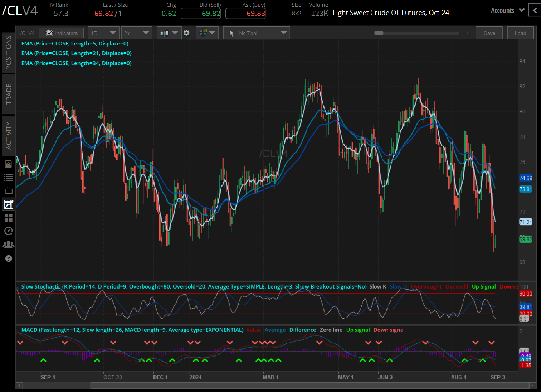Open the No Tool drawing tools dropdown
The width and height of the screenshot is (541, 392).
click(256, 33)
